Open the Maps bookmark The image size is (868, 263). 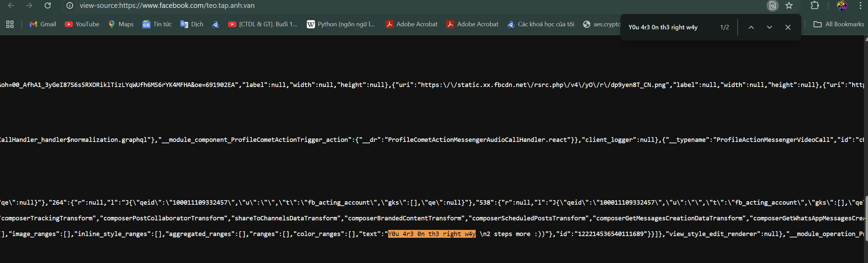[x=121, y=24]
